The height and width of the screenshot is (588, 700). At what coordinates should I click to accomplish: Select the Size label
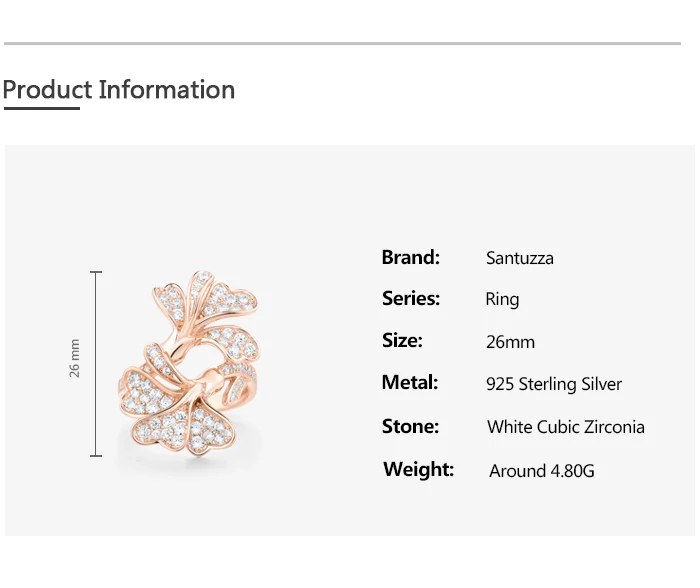pos(402,340)
